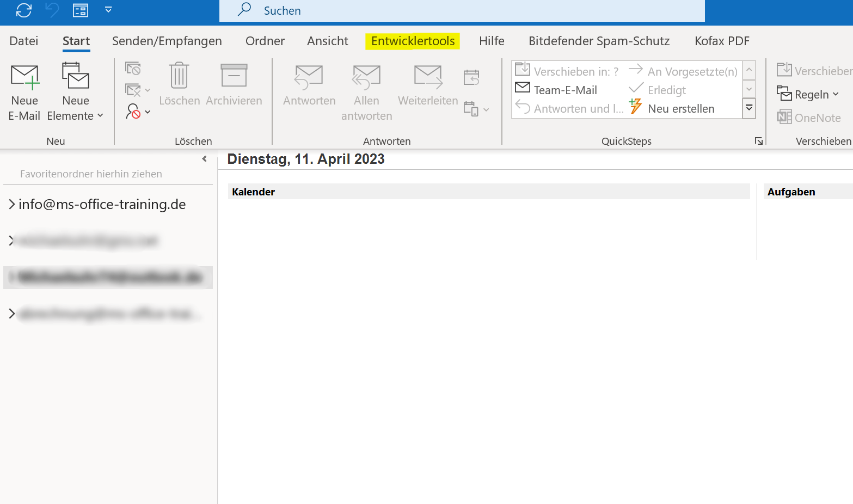Expand the info@ms-office-training.de account

click(x=11, y=204)
